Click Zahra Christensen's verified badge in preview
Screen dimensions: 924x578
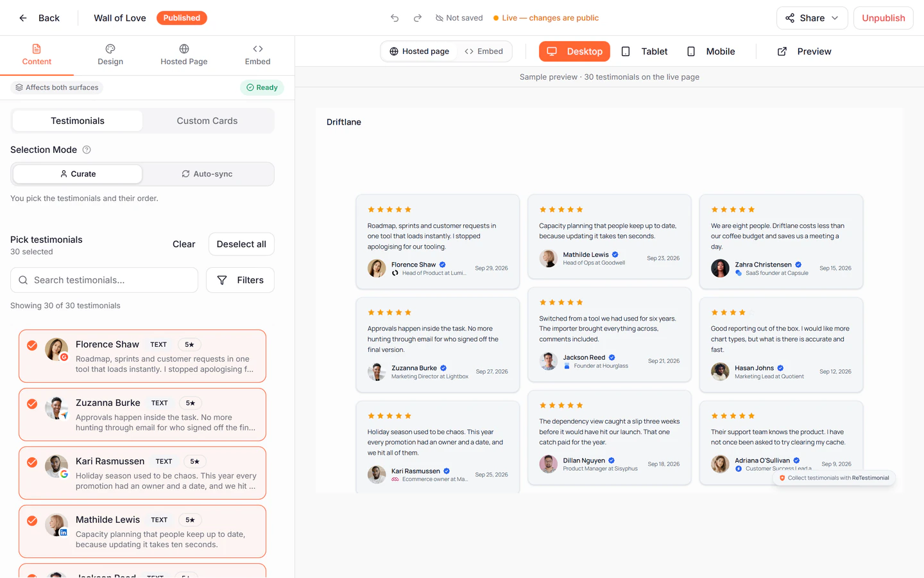[x=798, y=265]
